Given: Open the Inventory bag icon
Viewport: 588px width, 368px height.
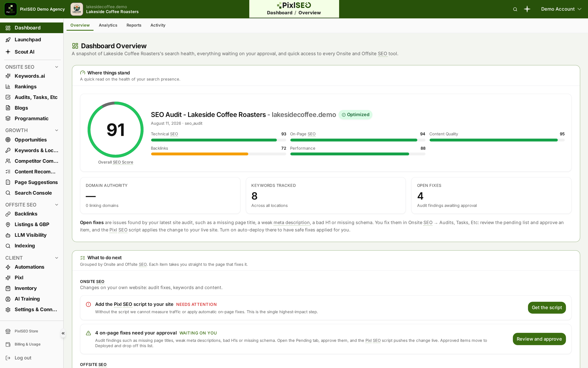Looking at the screenshot, I should coord(8,288).
